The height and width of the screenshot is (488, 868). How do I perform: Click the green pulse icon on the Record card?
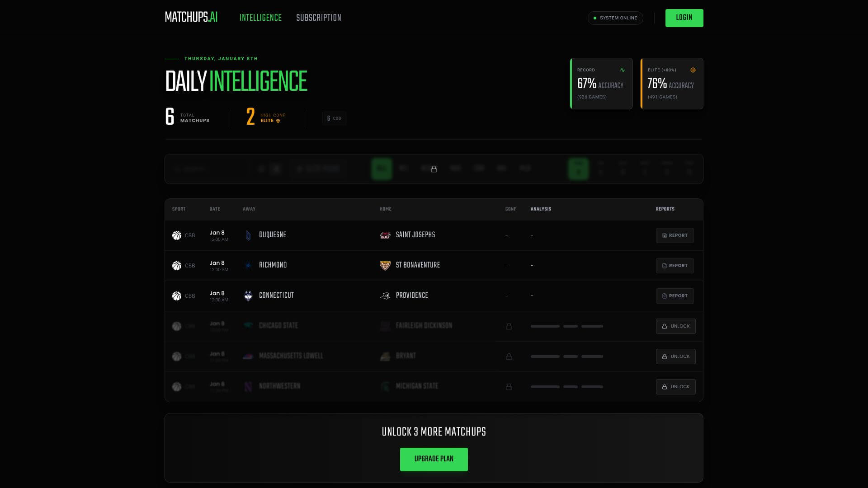[622, 70]
